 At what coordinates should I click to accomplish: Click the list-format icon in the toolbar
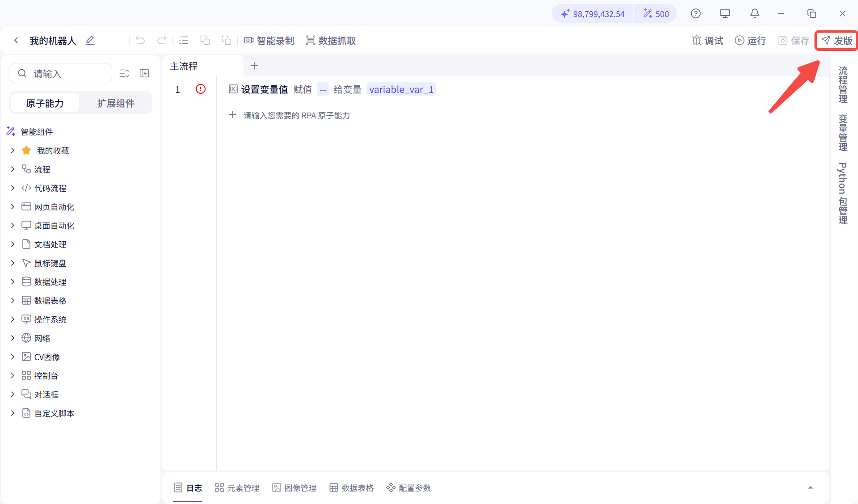coord(184,41)
